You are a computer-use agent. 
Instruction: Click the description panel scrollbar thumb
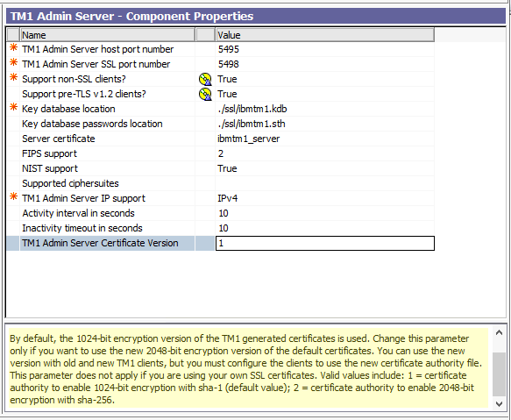pos(499,374)
